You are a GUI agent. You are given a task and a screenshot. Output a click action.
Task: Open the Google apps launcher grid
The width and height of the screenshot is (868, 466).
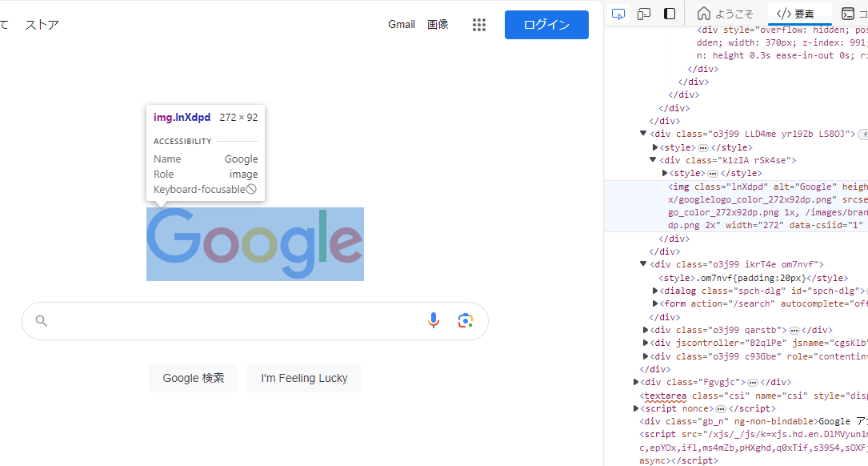tap(479, 25)
